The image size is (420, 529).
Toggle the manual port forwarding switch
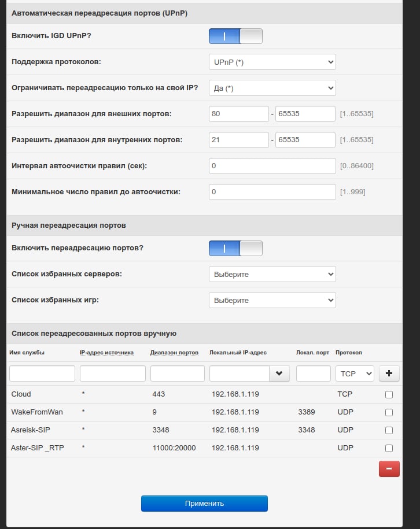235,248
